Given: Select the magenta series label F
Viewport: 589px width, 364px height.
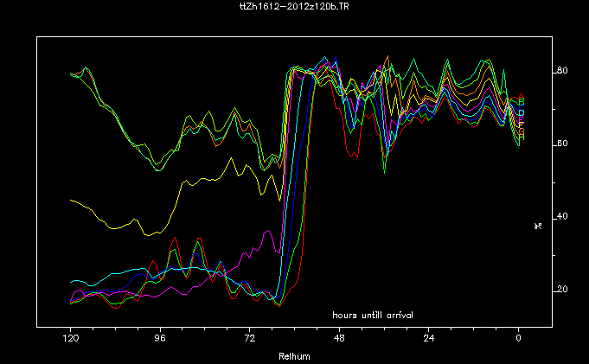Looking at the screenshot, I should (x=521, y=125).
